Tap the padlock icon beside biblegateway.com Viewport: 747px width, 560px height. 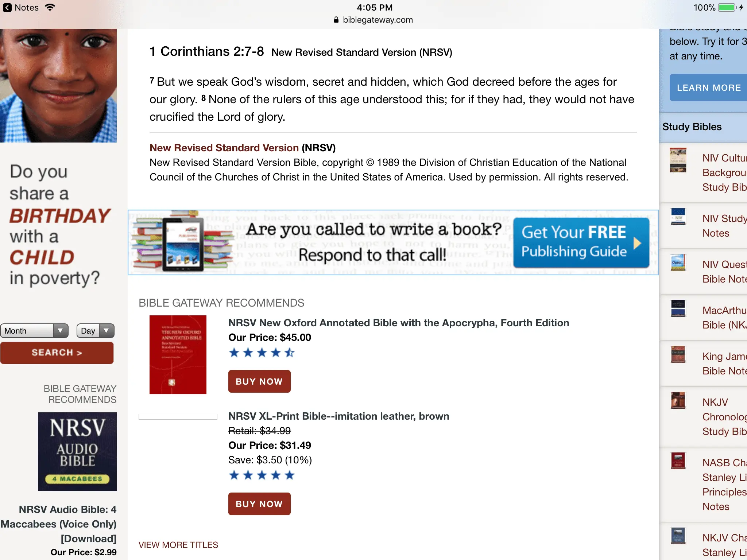point(336,20)
